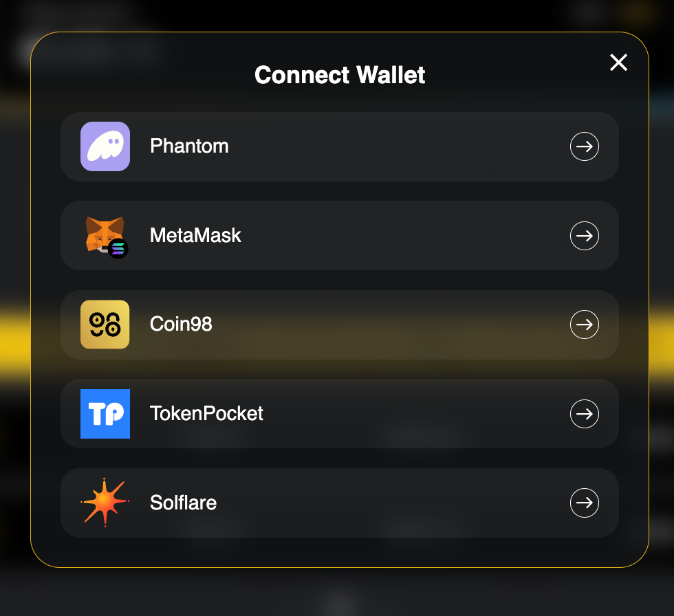Click empty space in the Solflare row
The image size is (674, 616).
(x=399, y=503)
